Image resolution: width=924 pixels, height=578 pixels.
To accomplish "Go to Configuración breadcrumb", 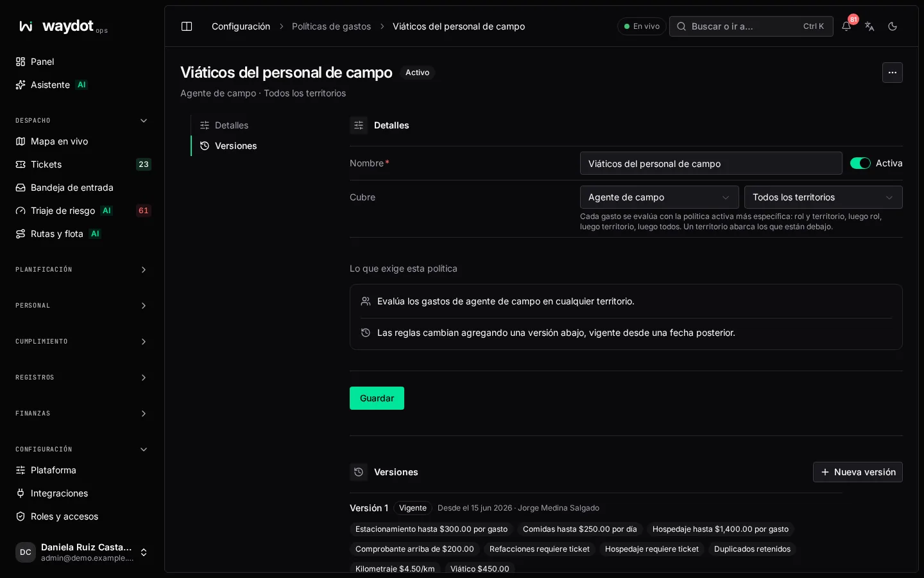I will [x=241, y=26].
